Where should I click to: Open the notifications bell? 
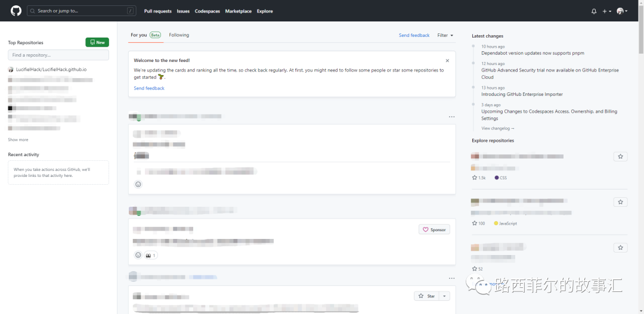coord(594,11)
